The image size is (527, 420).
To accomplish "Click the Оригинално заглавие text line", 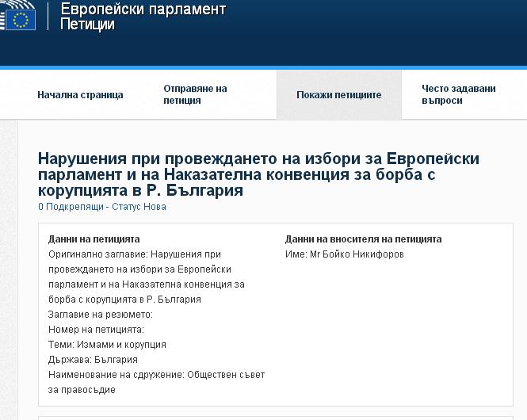I will click(135, 254).
